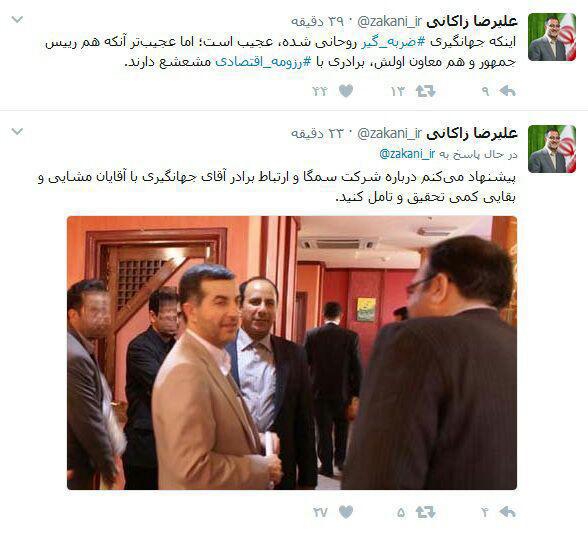The image size is (588, 535).
Task: Open the ۳۹ دقیقه timestamp of first tweet
Action: coord(318,21)
